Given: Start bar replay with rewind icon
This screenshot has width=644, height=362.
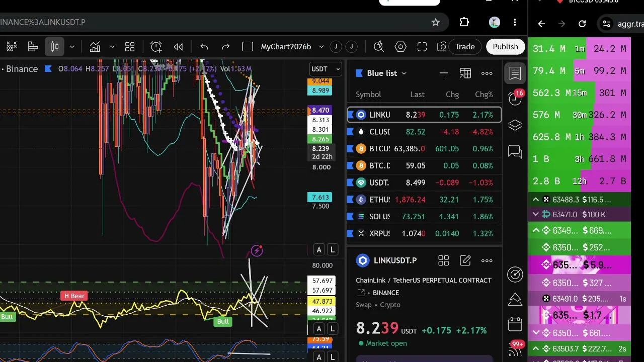Looking at the screenshot, I should [x=178, y=47].
